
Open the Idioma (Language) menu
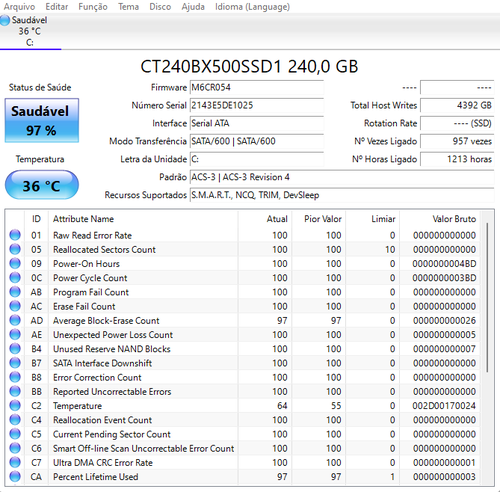coord(252,7)
